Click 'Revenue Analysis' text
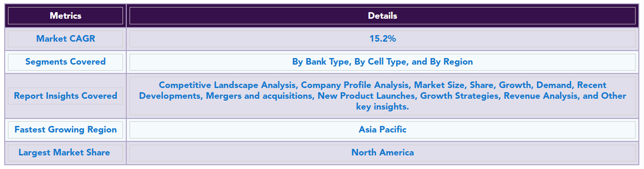The width and height of the screenshot is (644, 169). (x=540, y=96)
